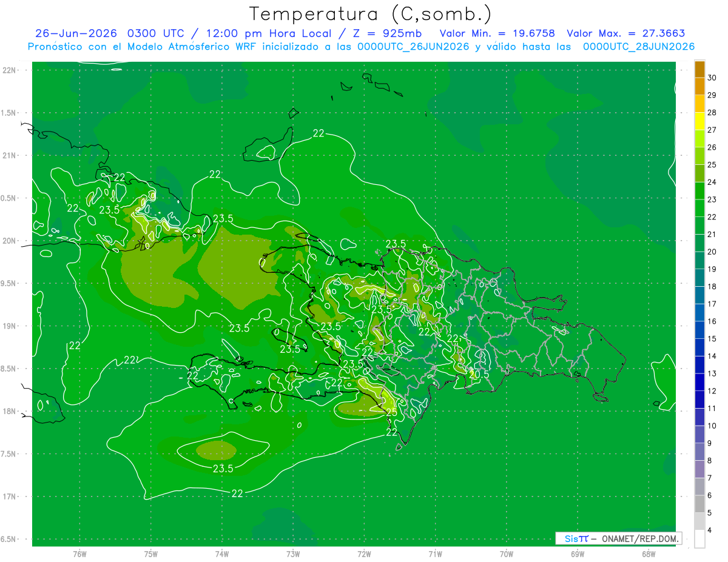Select the yellow legend band between 27 and 28
Screen dimensions: 728x562
[700, 121]
